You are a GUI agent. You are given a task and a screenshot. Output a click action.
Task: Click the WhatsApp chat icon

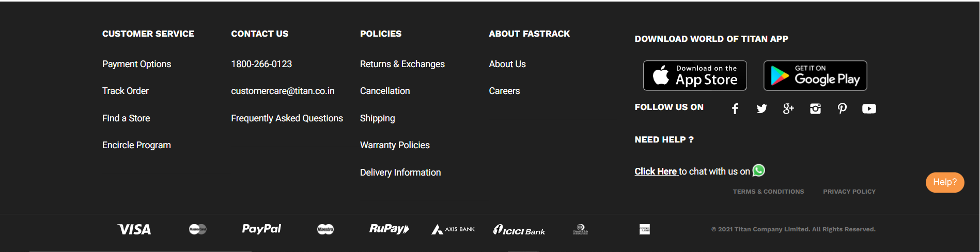[759, 170]
